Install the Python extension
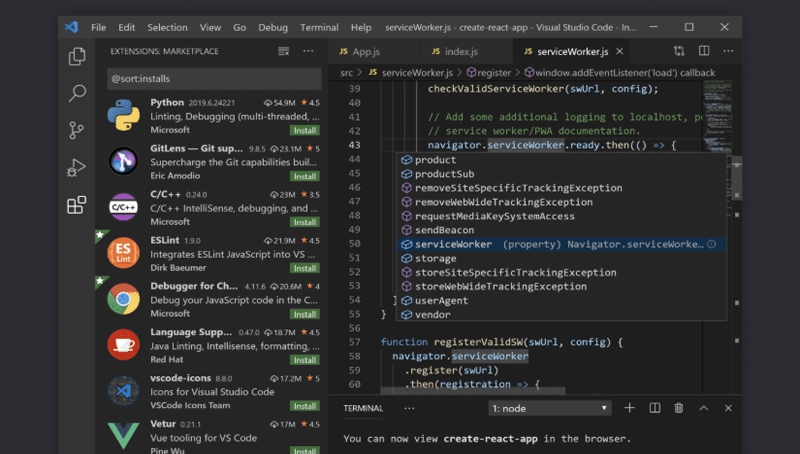 coord(305,130)
